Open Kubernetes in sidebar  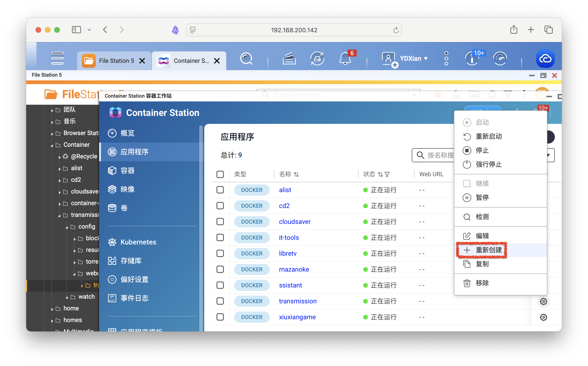[x=152, y=242]
